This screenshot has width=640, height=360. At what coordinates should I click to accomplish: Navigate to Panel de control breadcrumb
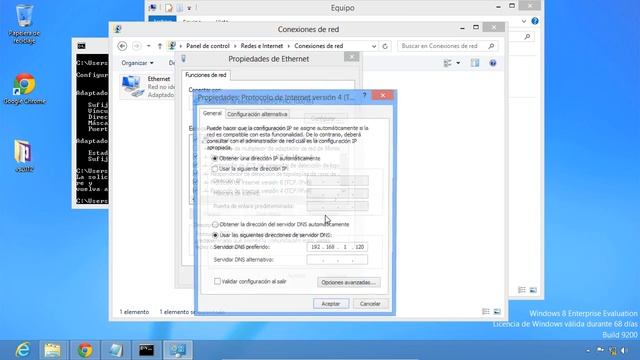[x=208, y=46]
